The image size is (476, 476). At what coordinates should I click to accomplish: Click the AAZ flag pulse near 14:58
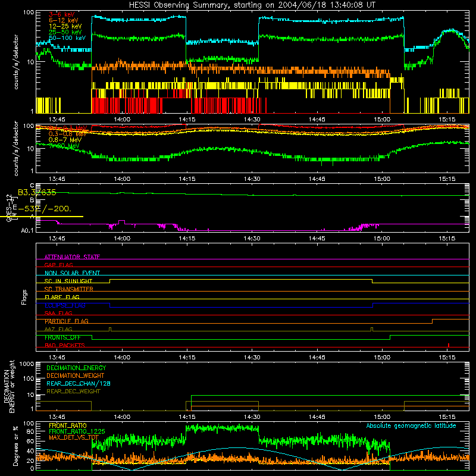click(x=372, y=329)
